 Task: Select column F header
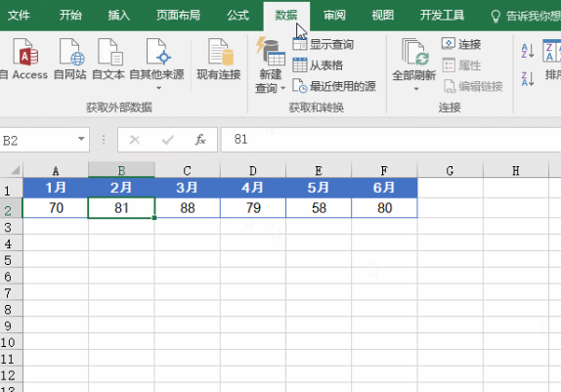384,170
